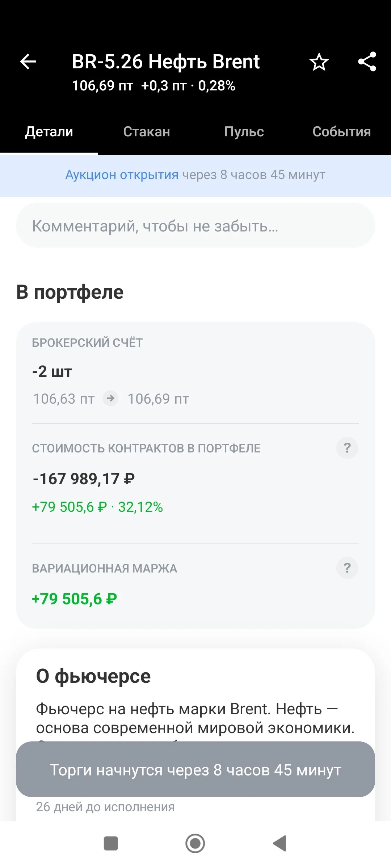Switch to the Стакан tab

[x=147, y=132]
